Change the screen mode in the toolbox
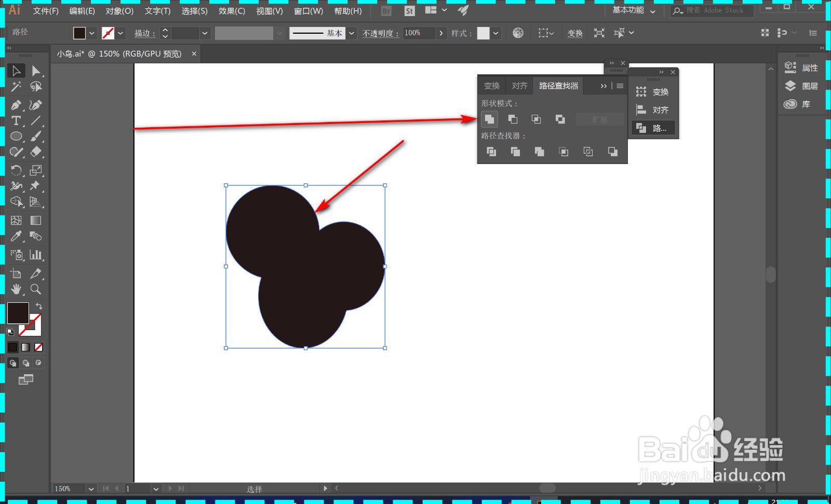 pyautogui.click(x=25, y=380)
